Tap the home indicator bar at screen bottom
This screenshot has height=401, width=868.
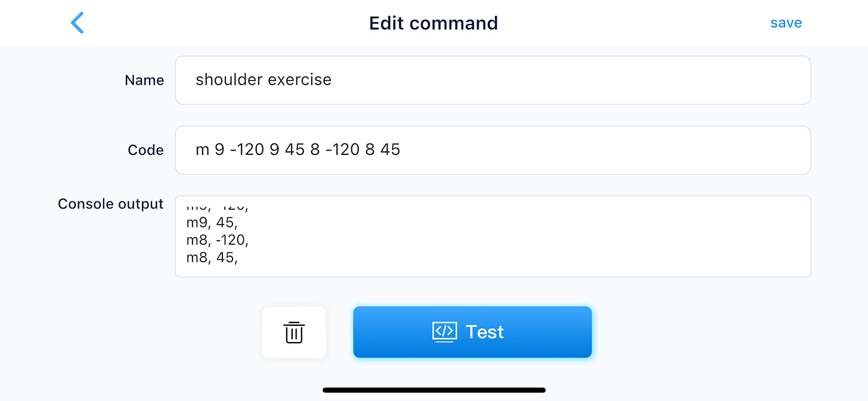click(x=433, y=390)
